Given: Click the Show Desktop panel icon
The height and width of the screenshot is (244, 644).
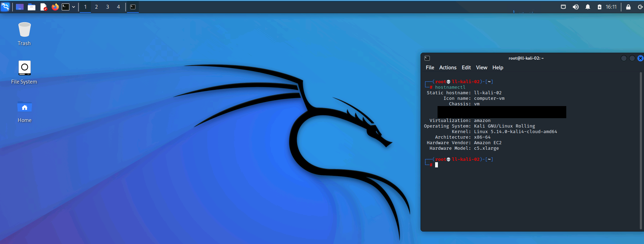Looking at the screenshot, I should point(20,7).
